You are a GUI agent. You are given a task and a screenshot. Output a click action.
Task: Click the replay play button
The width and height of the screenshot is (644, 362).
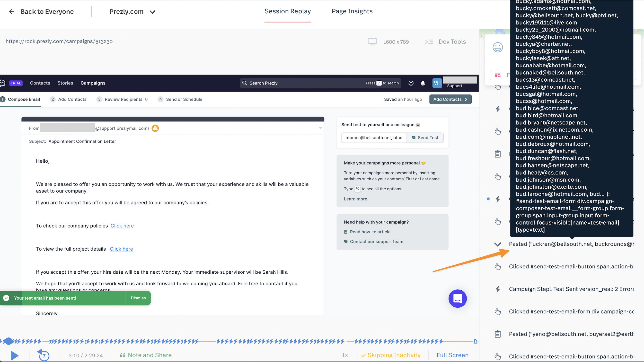click(14, 355)
